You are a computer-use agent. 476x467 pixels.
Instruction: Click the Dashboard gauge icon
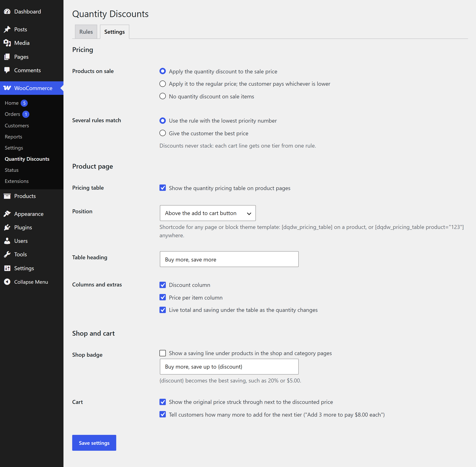[x=7, y=12]
